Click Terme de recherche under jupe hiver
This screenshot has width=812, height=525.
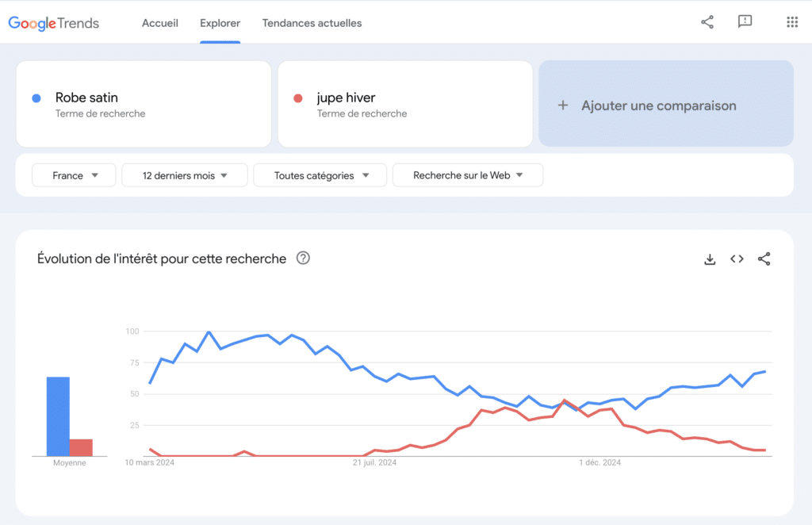tap(362, 113)
